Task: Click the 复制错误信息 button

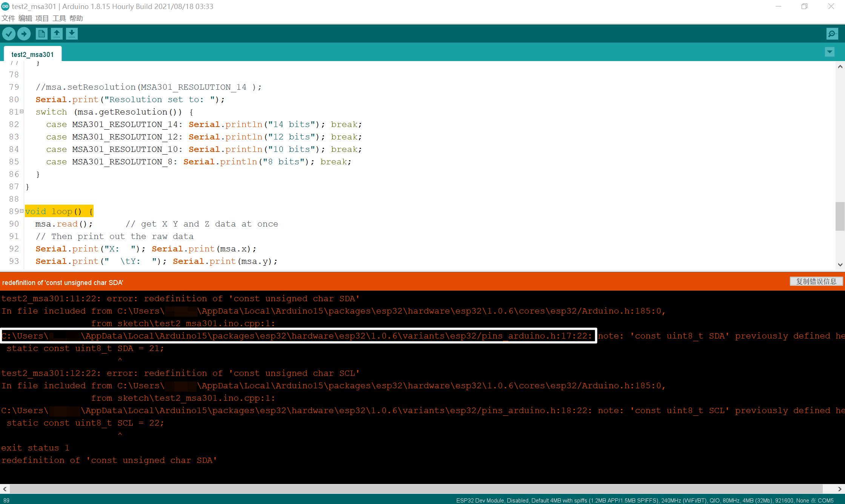Action: (x=816, y=282)
